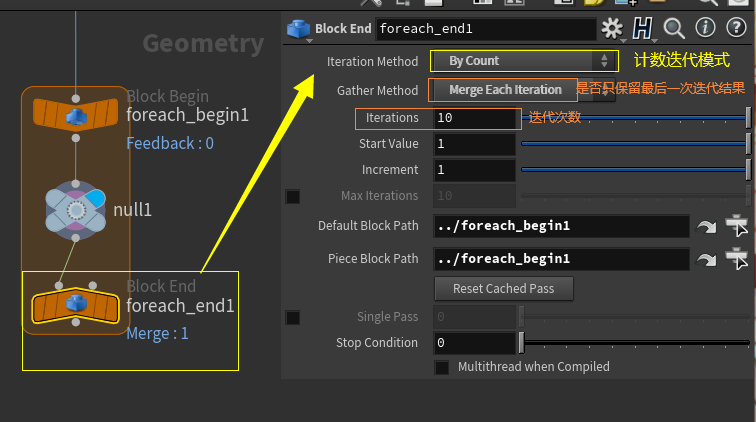Open the info (i) icon
This screenshot has width=756, height=422.
point(705,28)
